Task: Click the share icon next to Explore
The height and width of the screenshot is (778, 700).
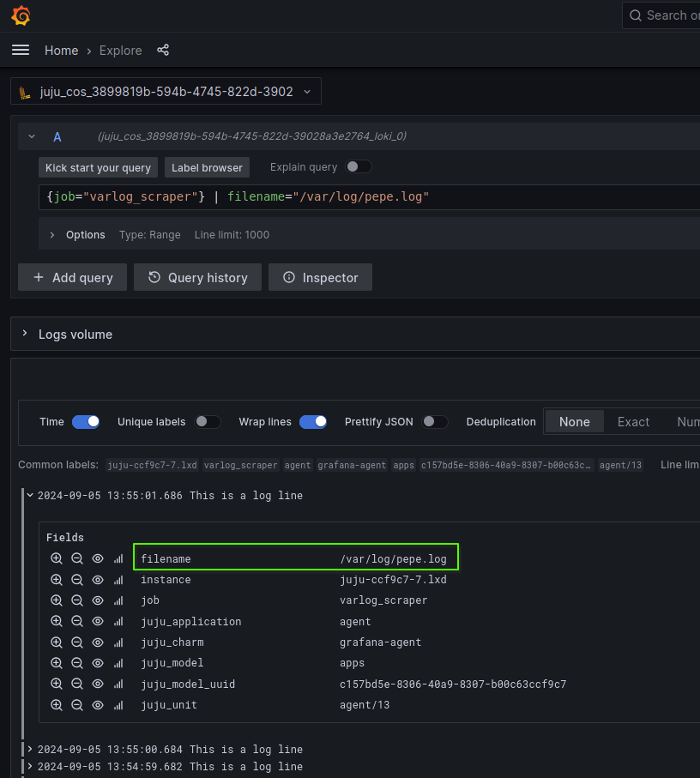Action: tap(163, 51)
